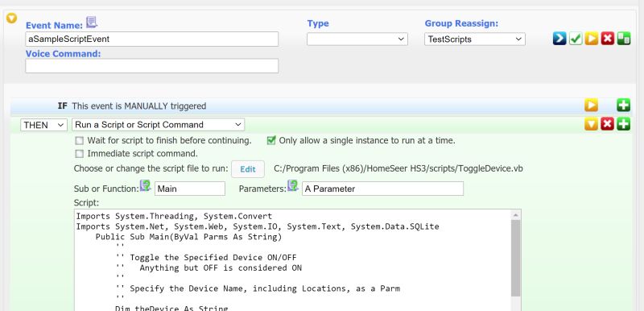Enable Wait for script to finish checkbox

(x=79, y=141)
